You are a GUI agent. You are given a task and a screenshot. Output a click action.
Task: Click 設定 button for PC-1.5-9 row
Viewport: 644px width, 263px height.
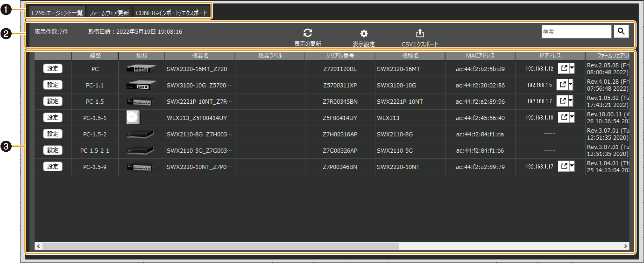click(x=53, y=167)
